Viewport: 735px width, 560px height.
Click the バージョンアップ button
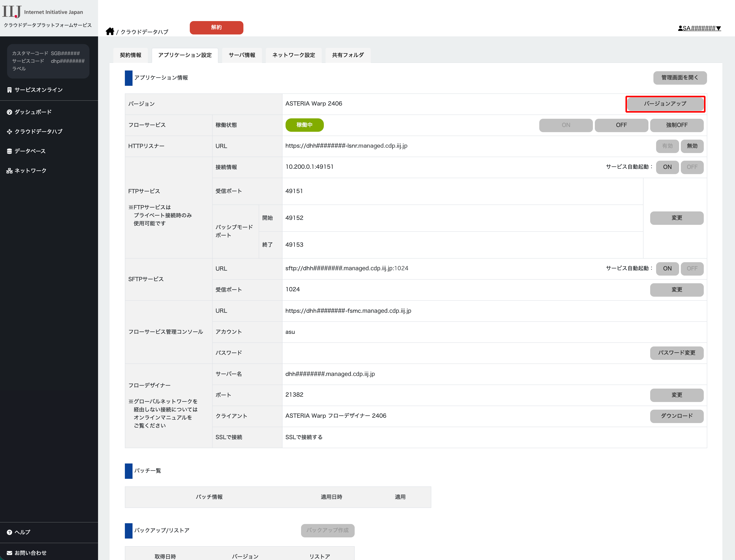click(665, 104)
